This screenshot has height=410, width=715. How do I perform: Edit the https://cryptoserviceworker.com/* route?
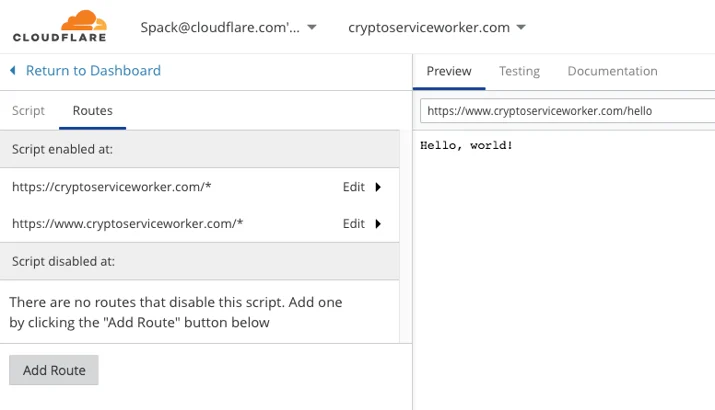[354, 187]
